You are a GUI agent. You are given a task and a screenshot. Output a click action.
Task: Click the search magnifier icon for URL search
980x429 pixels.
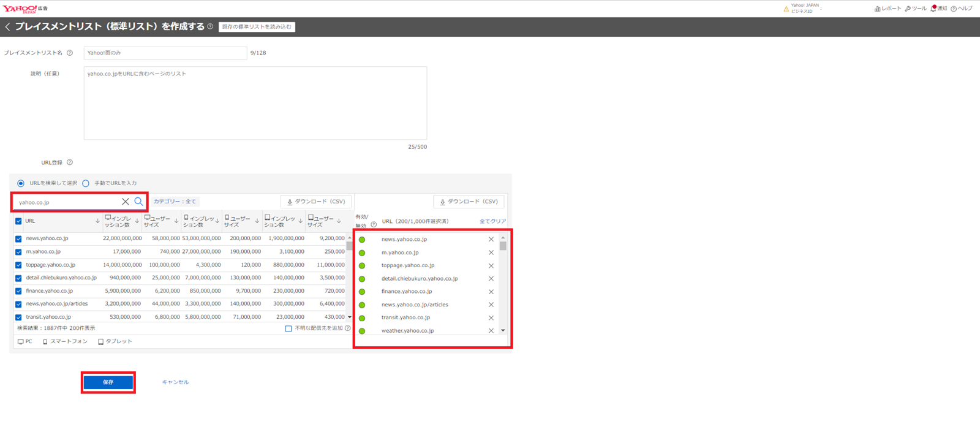tap(138, 202)
